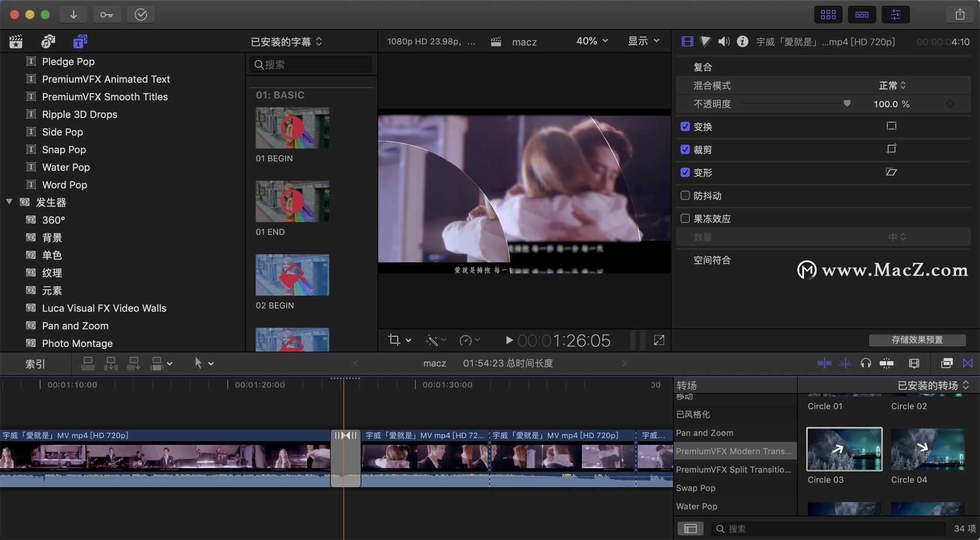
Task: Toggle the browser panel layout button
Action: [x=828, y=15]
